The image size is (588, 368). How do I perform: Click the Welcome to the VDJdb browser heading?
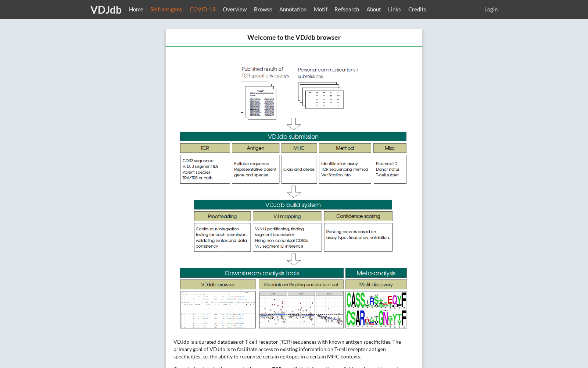294,38
